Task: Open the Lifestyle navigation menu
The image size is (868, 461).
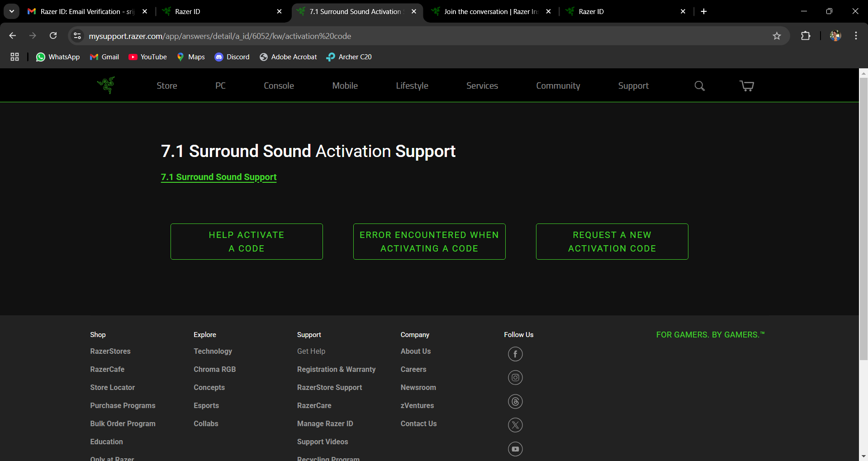Action: [412, 86]
